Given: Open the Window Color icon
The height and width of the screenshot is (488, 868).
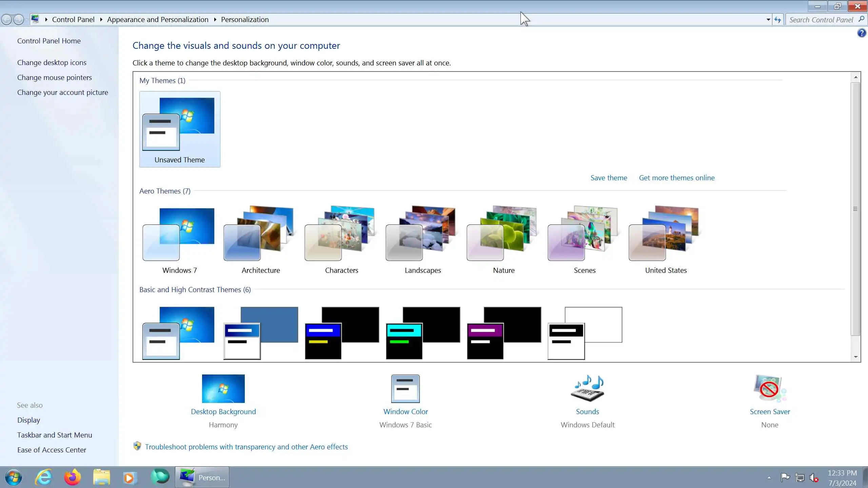Looking at the screenshot, I should 405,388.
